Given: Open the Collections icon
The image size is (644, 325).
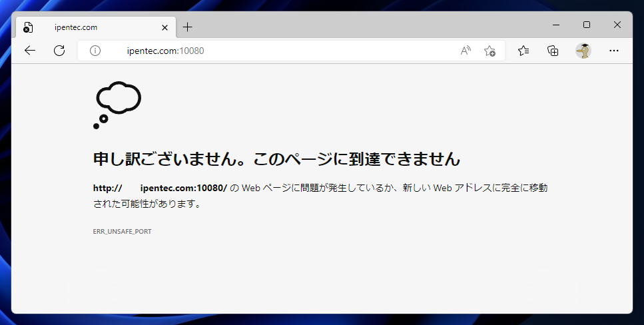Looking at the screenshot, I should [x=553, y=51].
